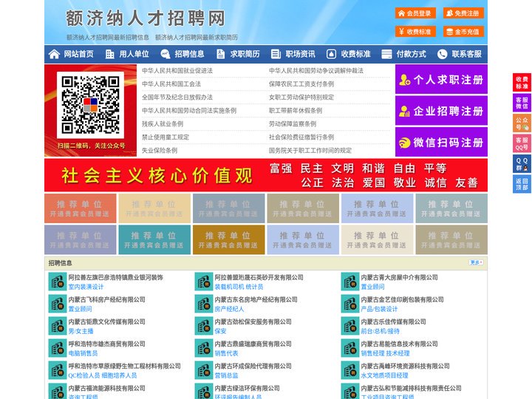This screenshot has height=399, width=532.
Task: Open 联系客服 navigation item
Action: pyautogui.click(x=466, y=54)
